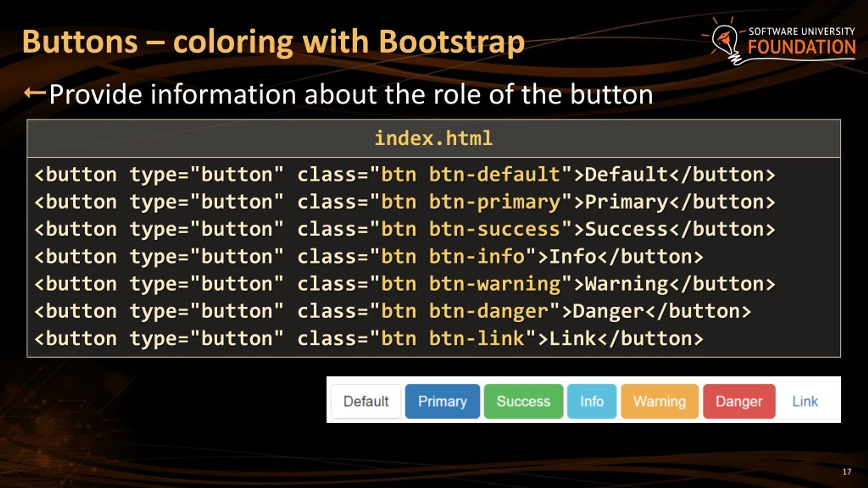
Task: Click the white Default button
Action: click(366, 401)
